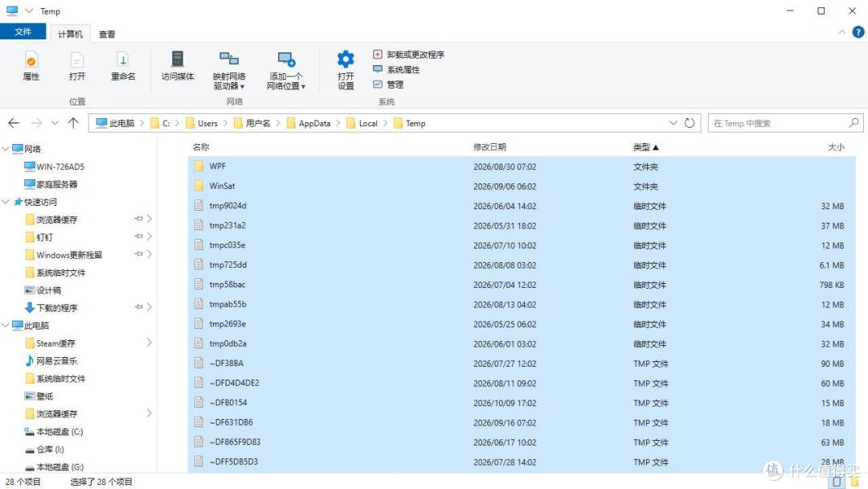868x489 pixels.
Task: Click the 重命名 rename icon
Action: tap(123, 66)
